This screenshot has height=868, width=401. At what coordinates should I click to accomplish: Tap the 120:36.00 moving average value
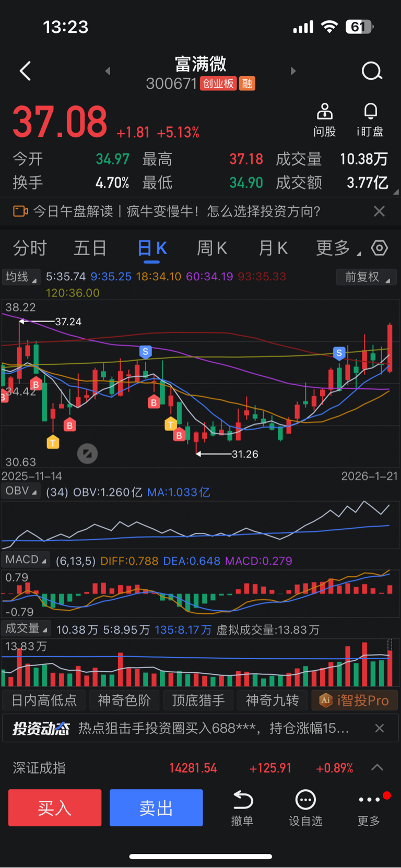(73, 293)
